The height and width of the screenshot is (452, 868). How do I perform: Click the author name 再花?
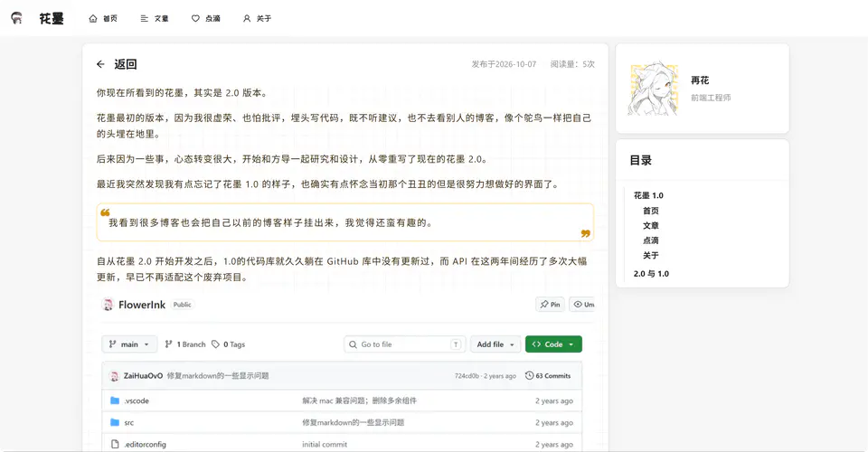pyautogui.click(x=700, y=80)
